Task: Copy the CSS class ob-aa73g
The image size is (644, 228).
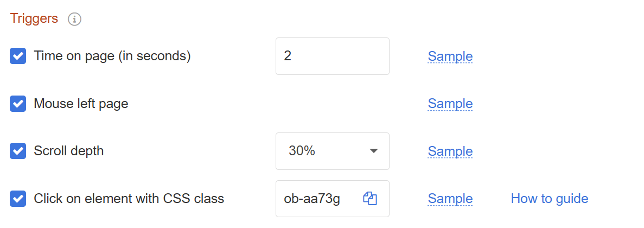Action: pyautogui.click(x=369, y=199)
